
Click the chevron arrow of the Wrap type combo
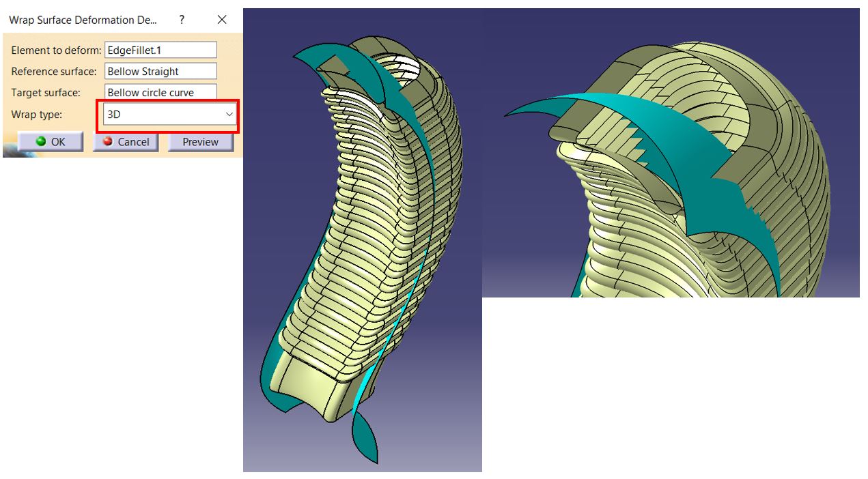229,114
